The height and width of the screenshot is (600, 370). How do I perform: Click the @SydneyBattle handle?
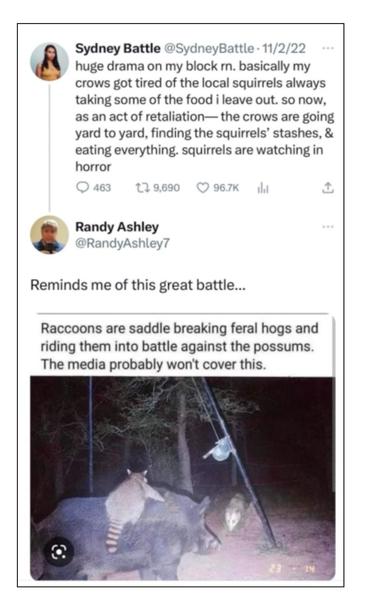209,48
